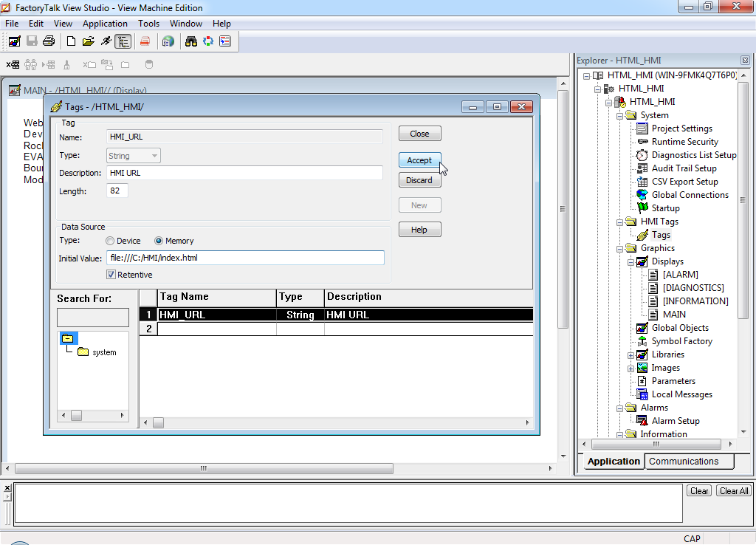This screenshot has height=545, width=756.
Task: Collapse the System folder in Explorer
Action: point(619,116)
